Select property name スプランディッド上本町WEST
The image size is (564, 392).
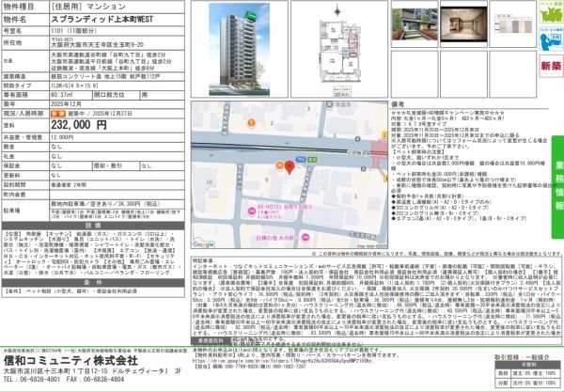102,20
